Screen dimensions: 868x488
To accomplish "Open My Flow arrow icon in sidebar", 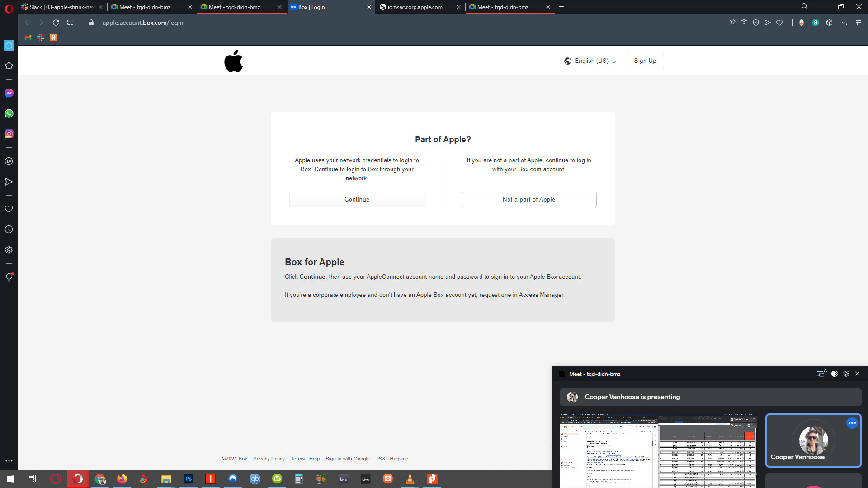I will click(9, 182).
